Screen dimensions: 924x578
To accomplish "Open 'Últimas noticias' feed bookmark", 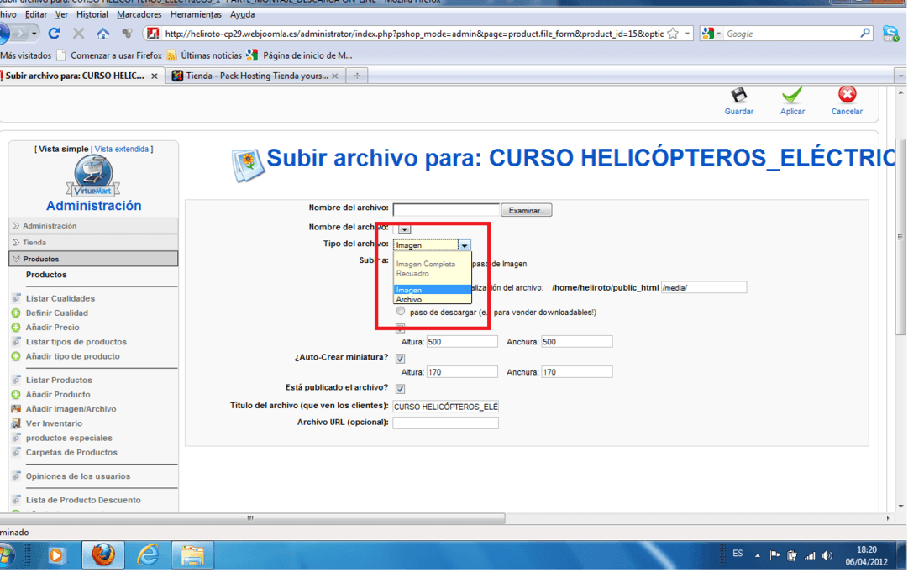I will tap(205, 55).
